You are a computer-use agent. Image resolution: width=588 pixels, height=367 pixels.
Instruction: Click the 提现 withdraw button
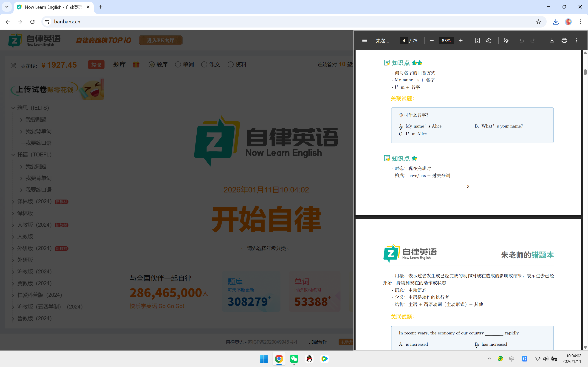click(96, 64)
